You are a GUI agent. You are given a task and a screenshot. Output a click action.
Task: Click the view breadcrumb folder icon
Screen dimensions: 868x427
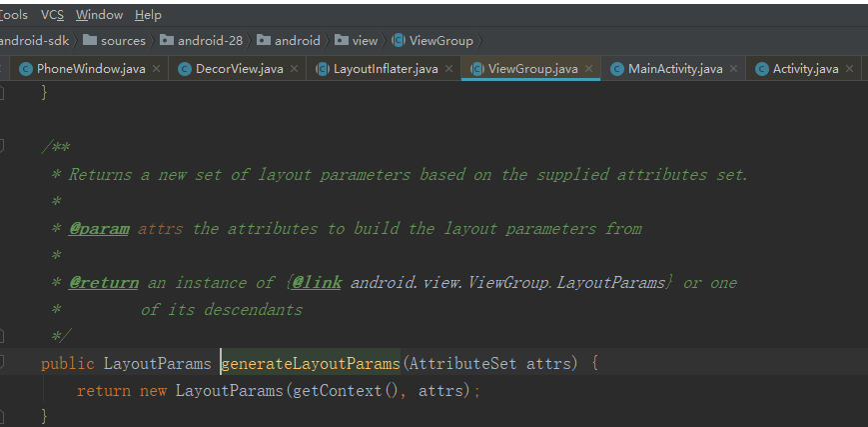(x=342, y=40)
